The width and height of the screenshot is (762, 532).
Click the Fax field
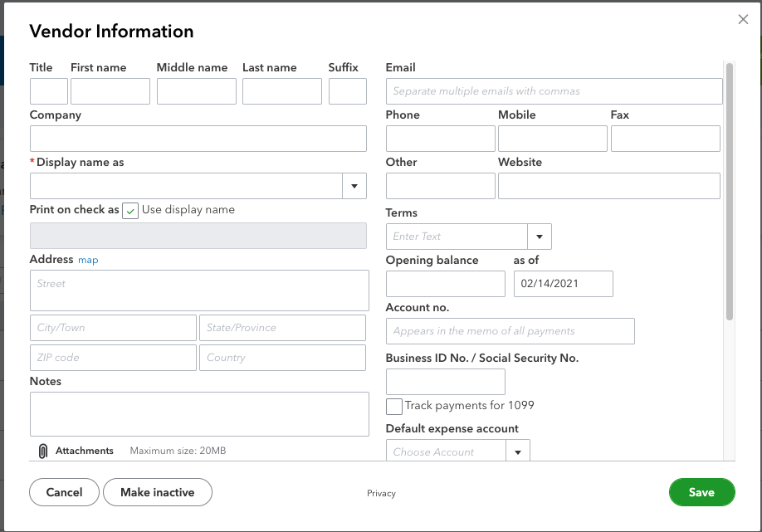click(665, 139)
